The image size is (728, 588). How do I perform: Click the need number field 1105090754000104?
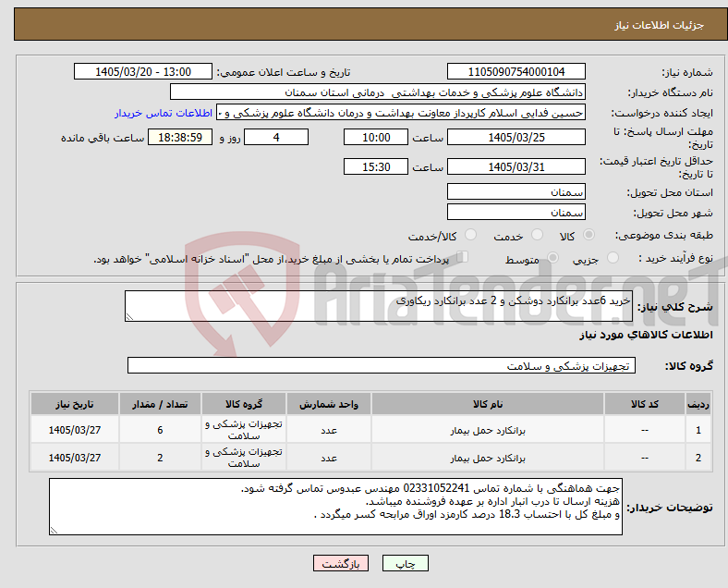coord(516,71)
